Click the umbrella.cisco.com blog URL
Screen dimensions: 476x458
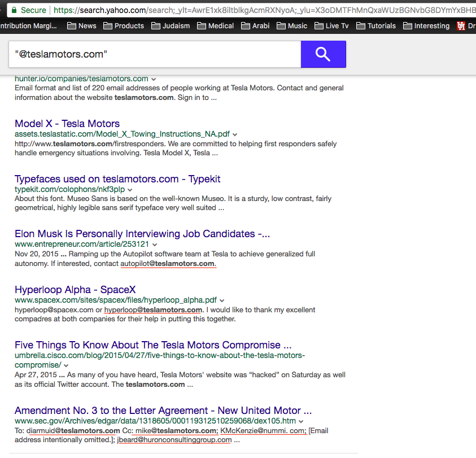pos(160,360)
